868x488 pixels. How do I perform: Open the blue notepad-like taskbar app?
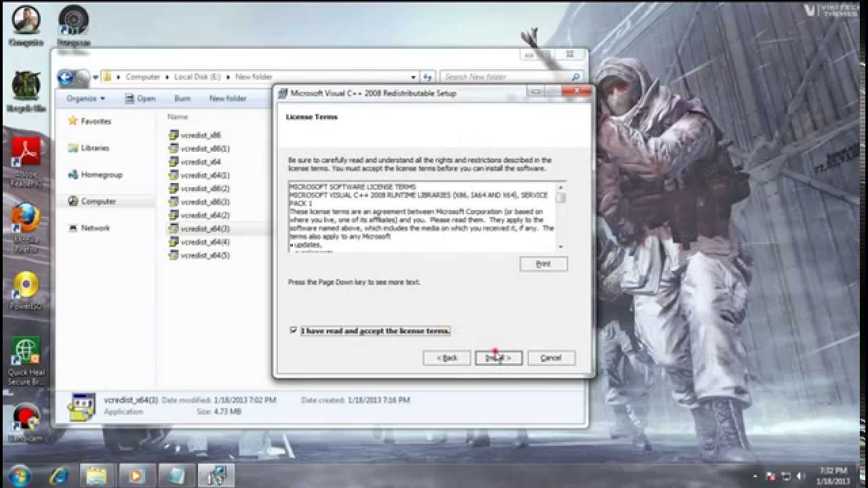(x=176, y=474)
